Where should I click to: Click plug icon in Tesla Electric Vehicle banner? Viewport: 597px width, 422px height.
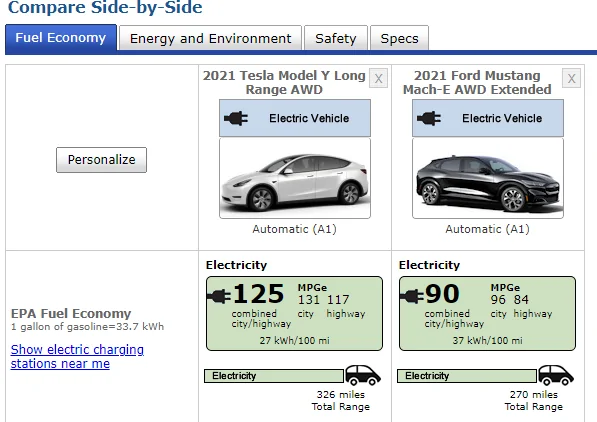click(236, 118)
